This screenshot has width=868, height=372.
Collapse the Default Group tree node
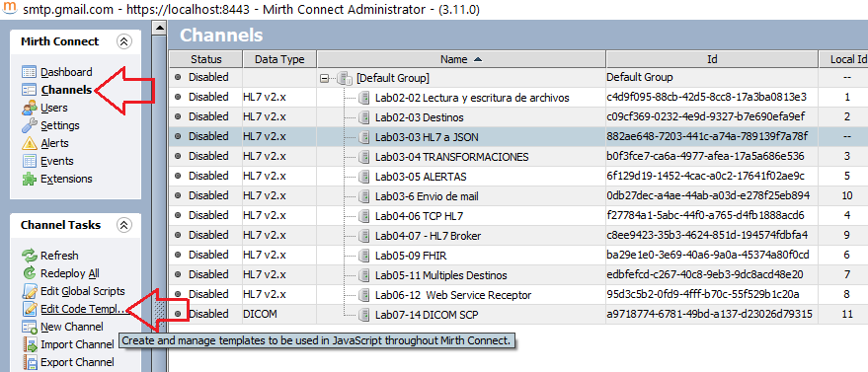click(x=325, y=79)
